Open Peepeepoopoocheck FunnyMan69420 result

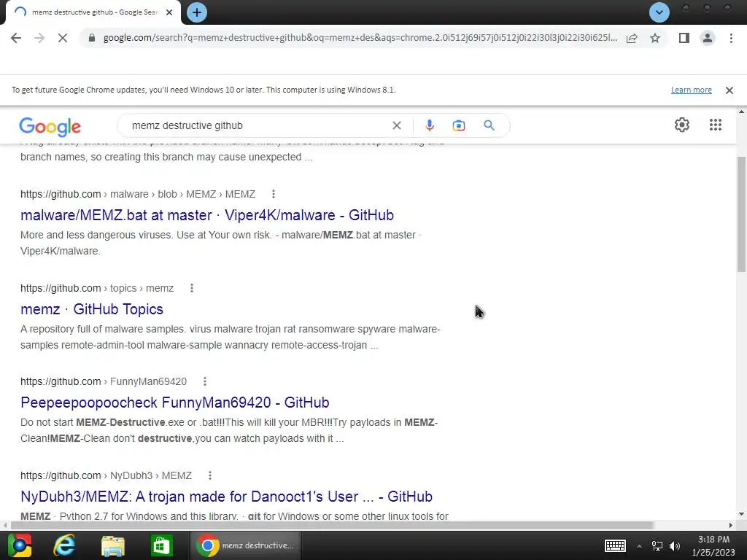[x=175, y=402]
